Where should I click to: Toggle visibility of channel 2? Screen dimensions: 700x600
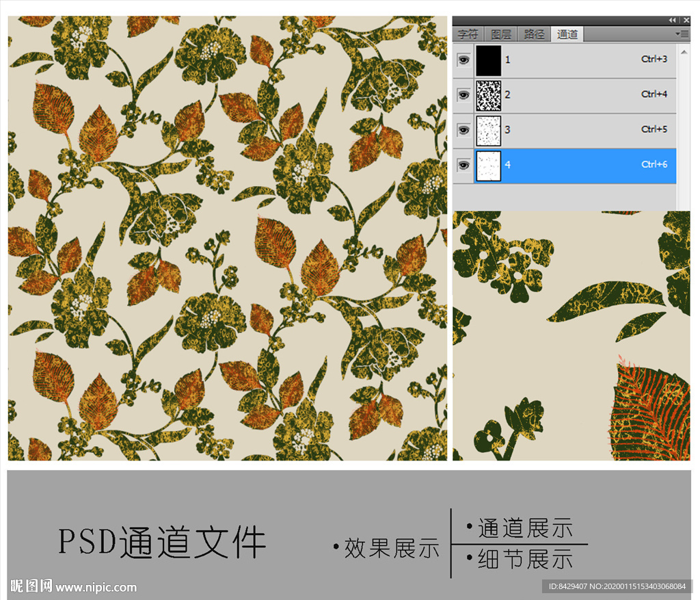point(464,95)
